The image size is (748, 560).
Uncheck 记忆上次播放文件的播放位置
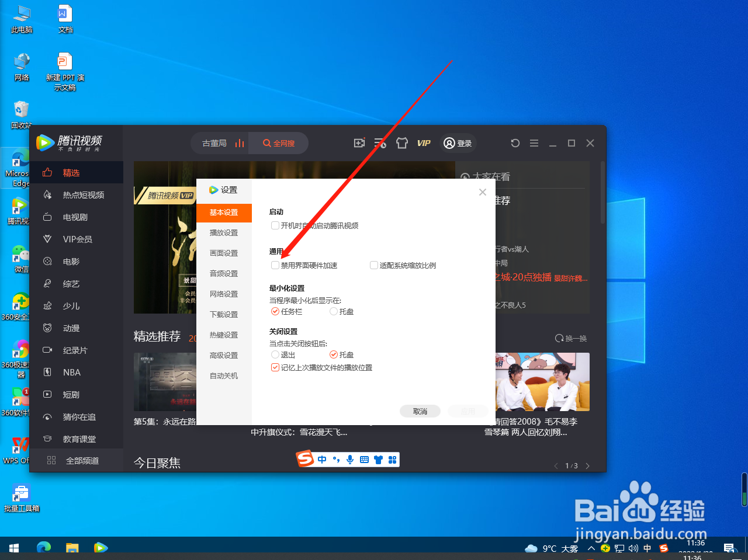[275, 367]
